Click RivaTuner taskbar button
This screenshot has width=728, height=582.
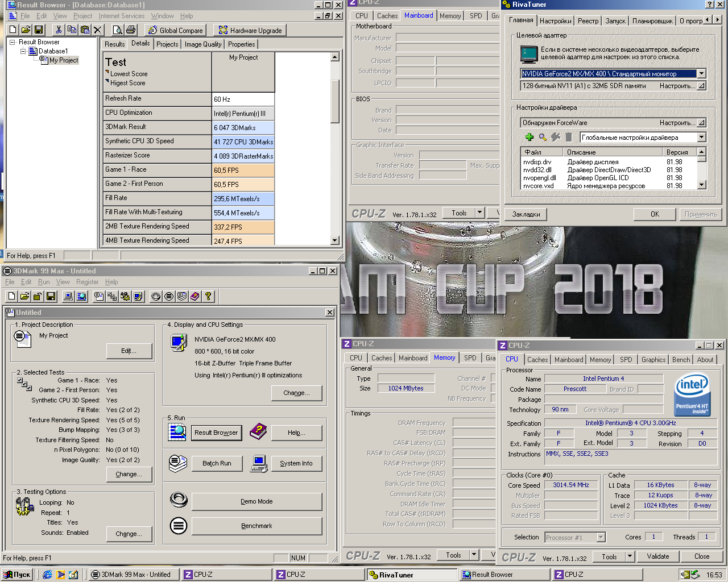point(411,575)
